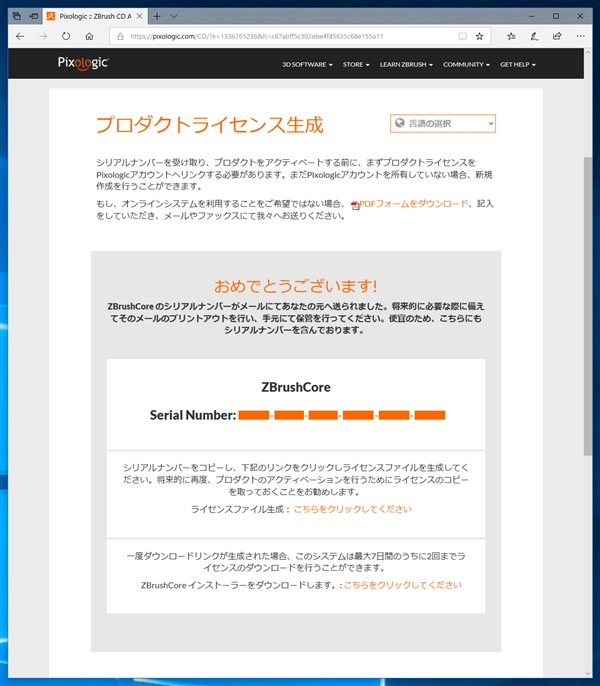Screen dimensions: 600x686
Task: Open the browser home page icon
Action: pos(89,36)
